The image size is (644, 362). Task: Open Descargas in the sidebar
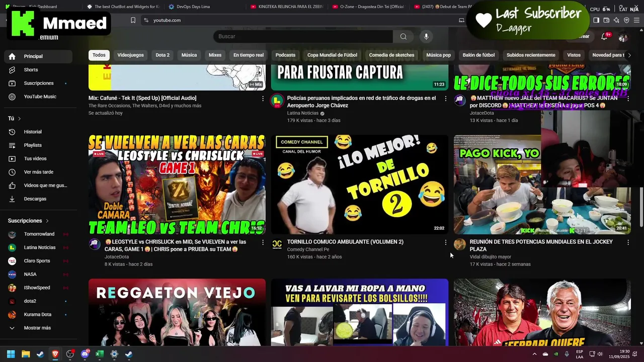click(38, 199)
